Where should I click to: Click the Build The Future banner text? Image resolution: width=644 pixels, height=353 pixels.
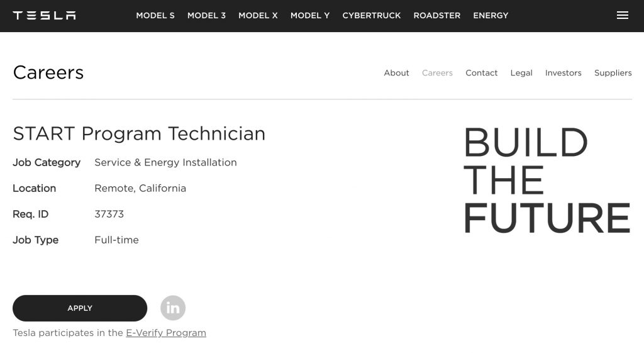tap(547, 180)
